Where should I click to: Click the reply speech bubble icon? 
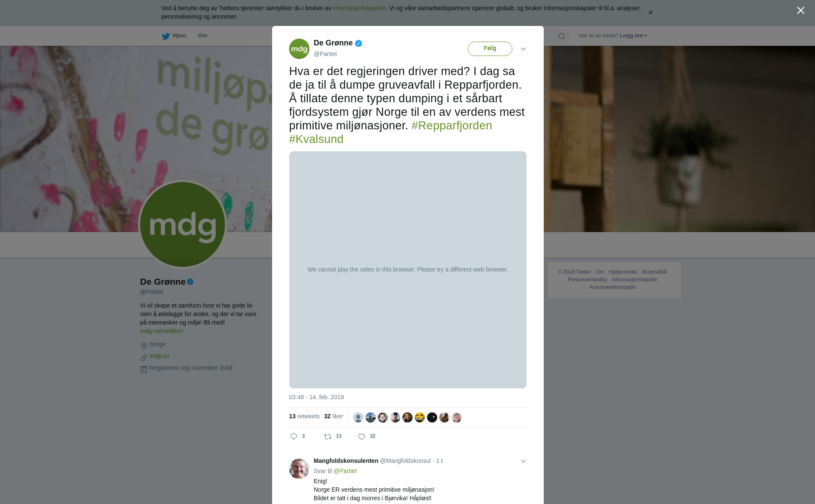[x=294, y=437]
